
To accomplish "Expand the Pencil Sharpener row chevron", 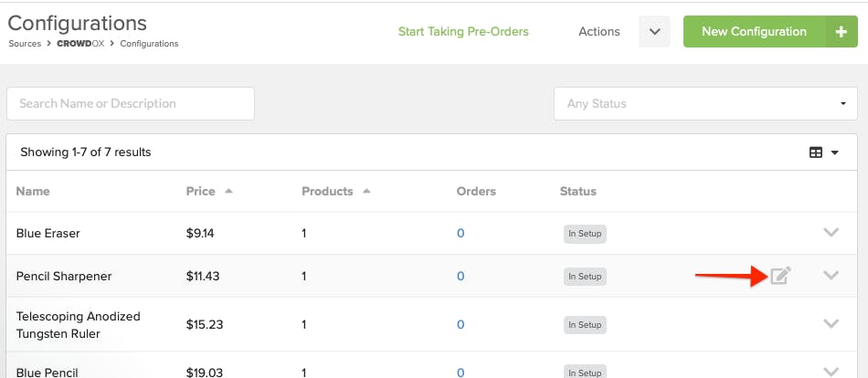I will [x=831, y=275].
